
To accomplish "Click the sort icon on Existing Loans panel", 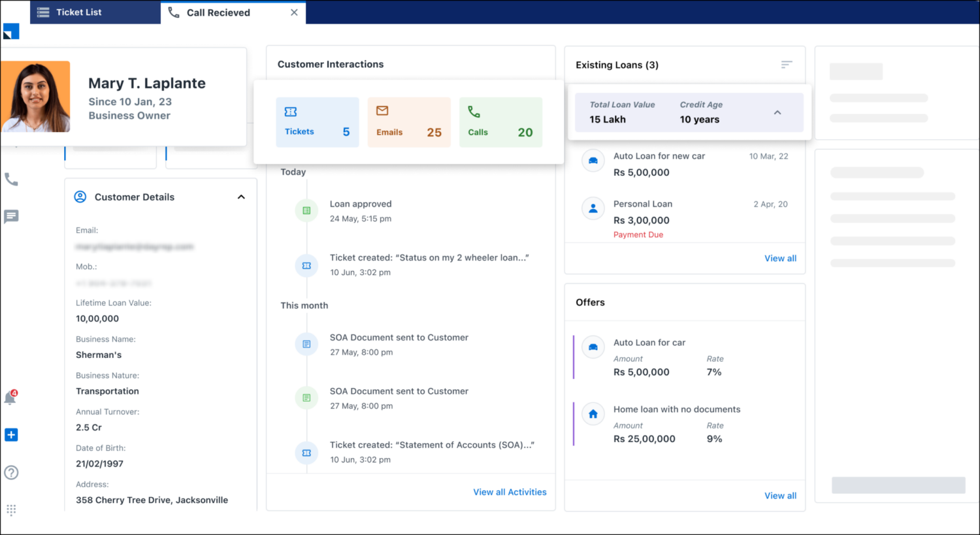I will 786,64.
